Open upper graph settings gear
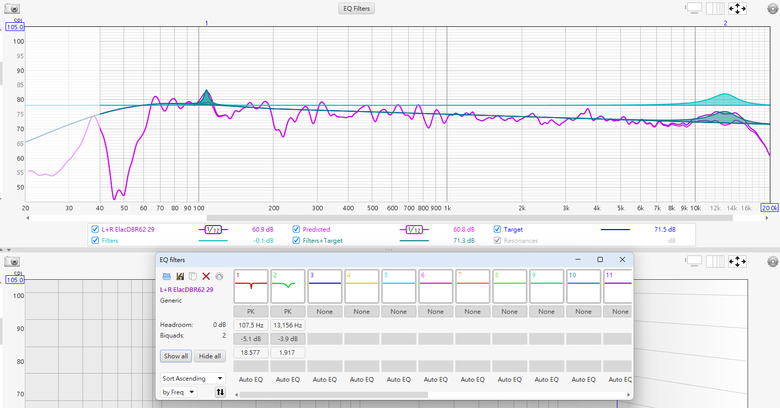The height and width of the screenshot is (408, 780). point(773,8)
